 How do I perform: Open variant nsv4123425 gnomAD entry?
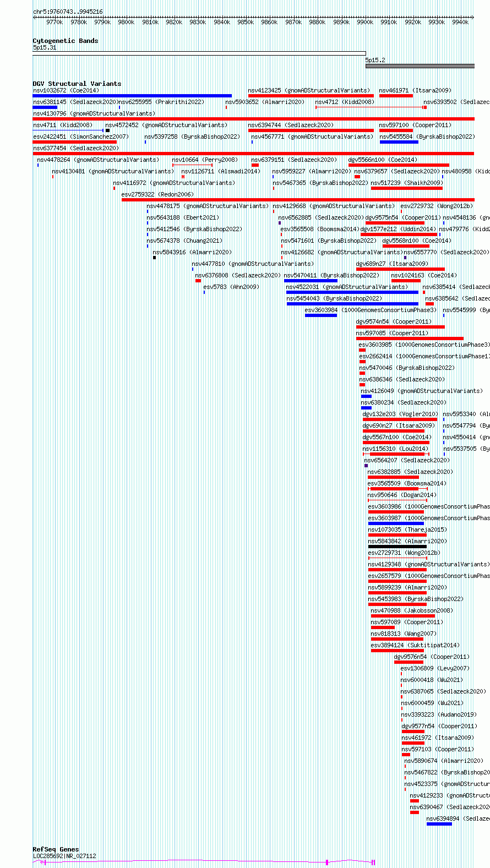click(309, 90)
